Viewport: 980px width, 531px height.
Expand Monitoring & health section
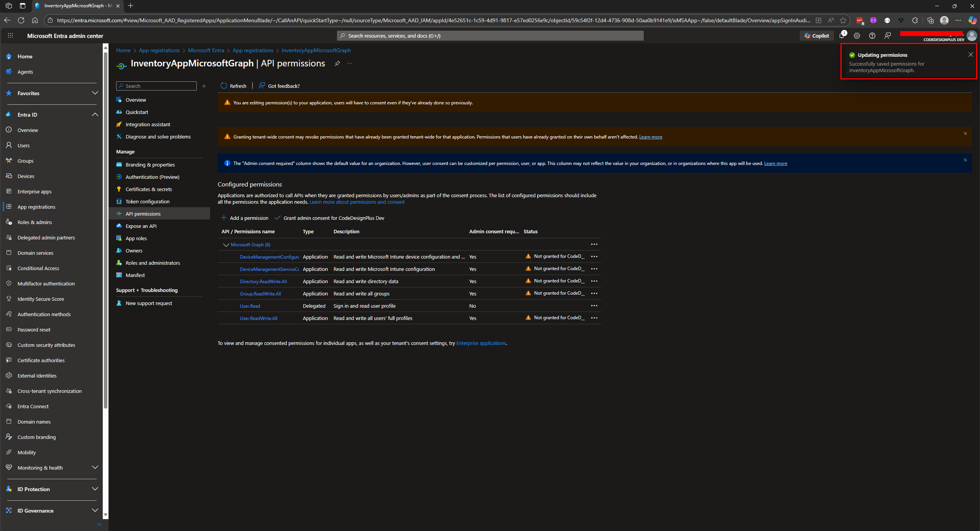(95, 468)
